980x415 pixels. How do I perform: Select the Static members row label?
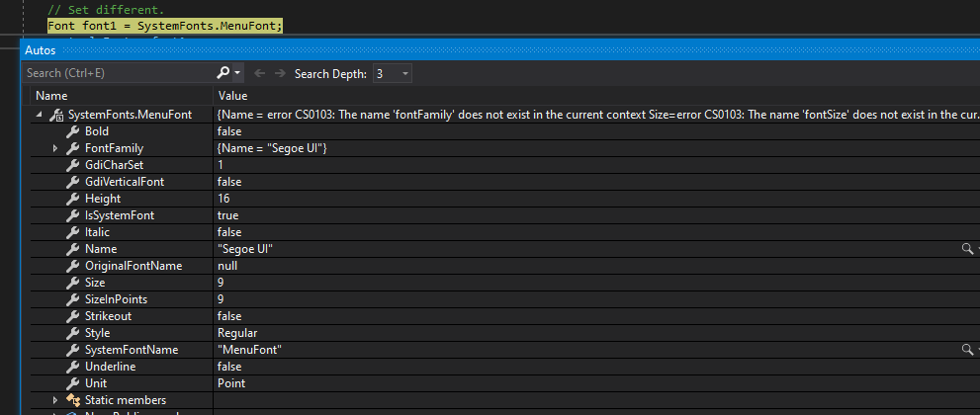(x=126, y=400)
